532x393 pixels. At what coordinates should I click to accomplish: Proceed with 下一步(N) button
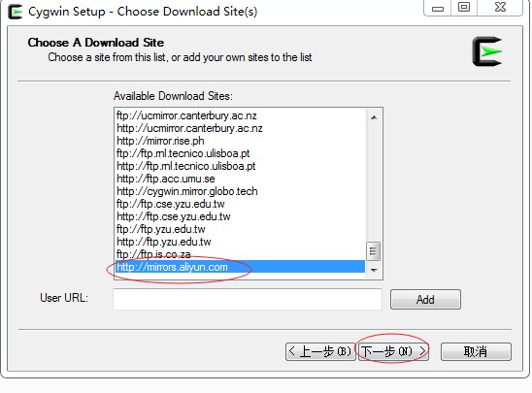393,351
